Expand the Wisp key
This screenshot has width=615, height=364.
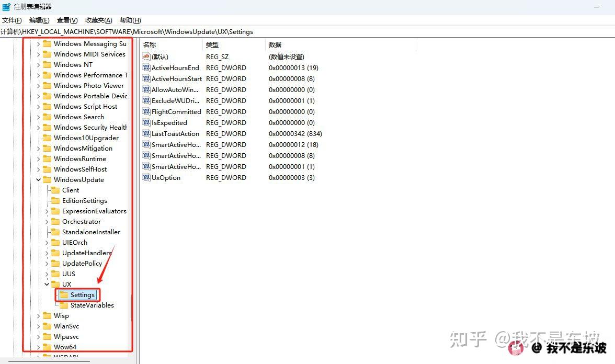(39, 316)
